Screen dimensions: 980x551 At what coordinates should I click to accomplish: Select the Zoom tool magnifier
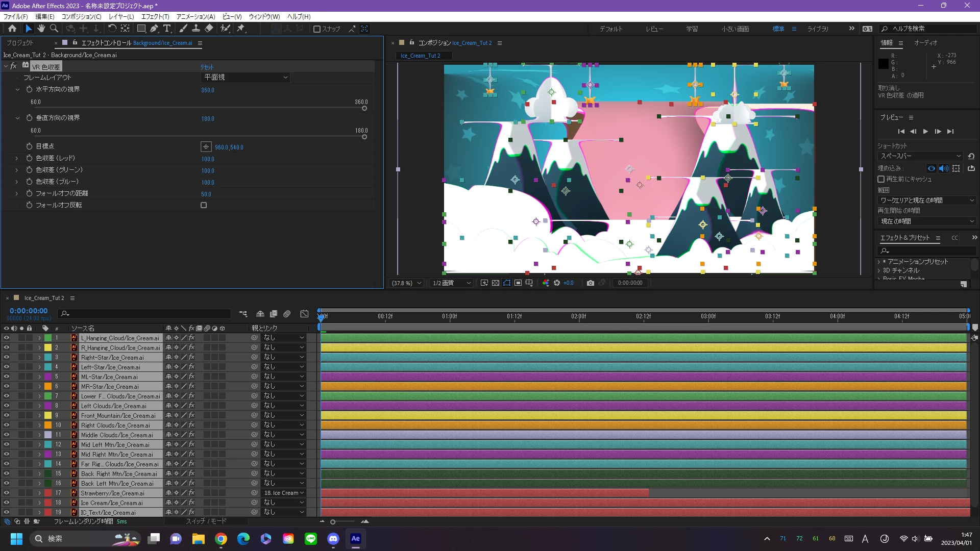pyautogui.click(x=54, y=29)
